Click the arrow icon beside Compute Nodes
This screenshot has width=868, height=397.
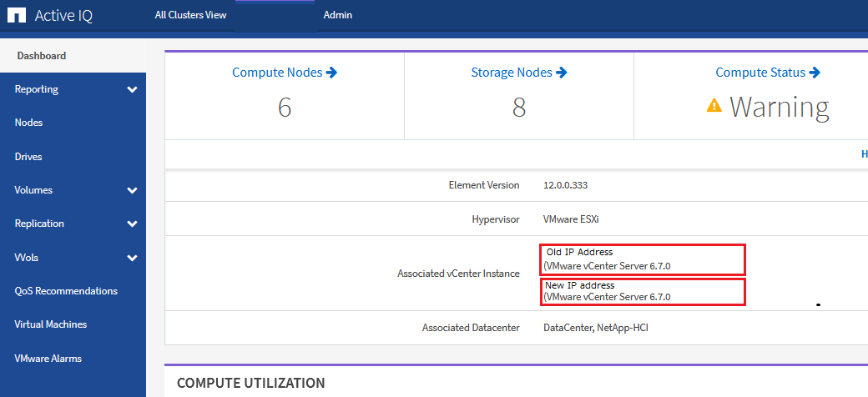[332, 73]
